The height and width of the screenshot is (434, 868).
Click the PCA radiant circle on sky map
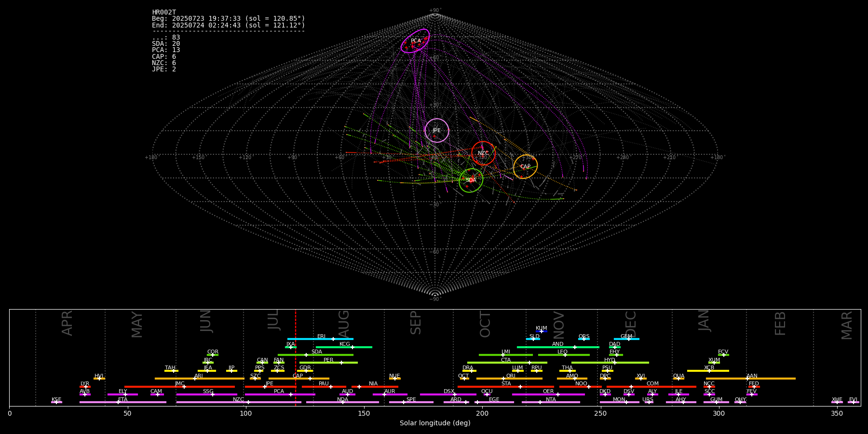click(415, 41)
